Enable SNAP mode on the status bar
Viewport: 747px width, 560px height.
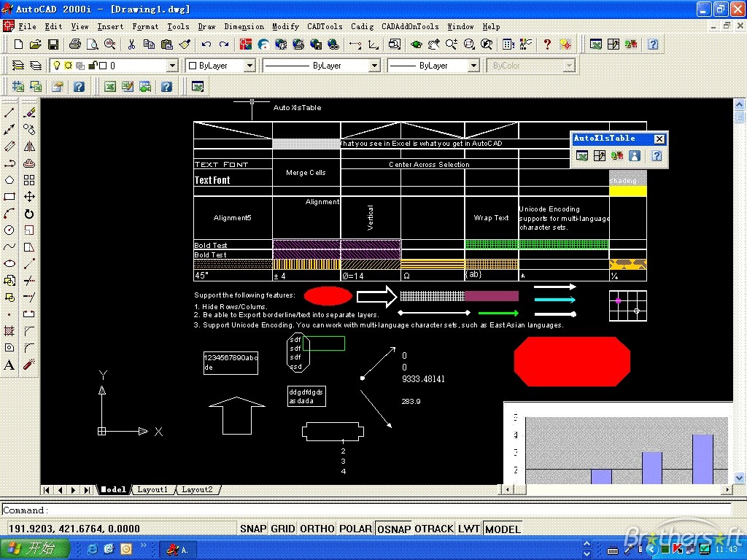(x=252, y=528)
